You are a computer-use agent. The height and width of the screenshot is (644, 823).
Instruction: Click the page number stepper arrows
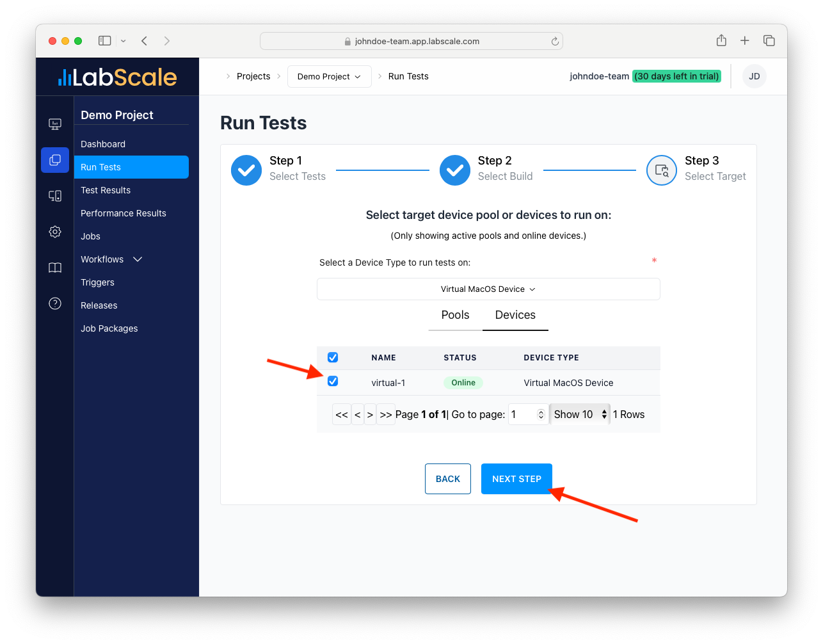541,415
